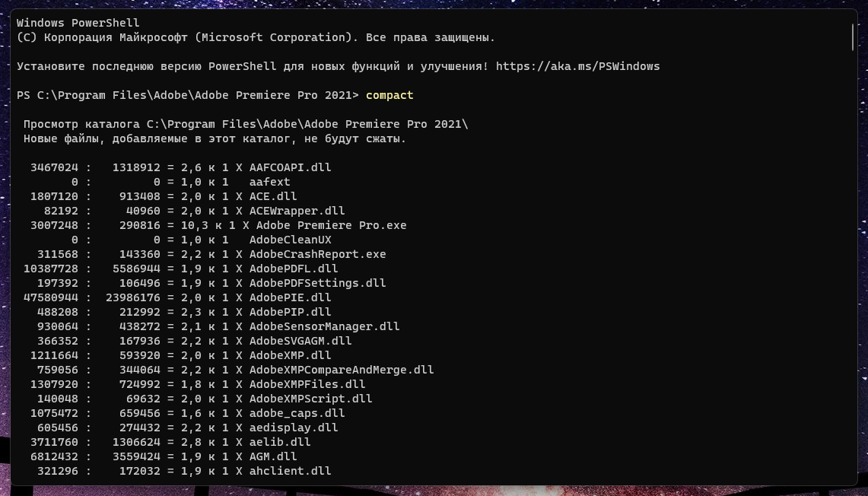The width and height of the screenshot is (868, 496).
Task: Click the 'Новые файлы, добавляемые' notice line
Action: pyautogui.click(x=215, y=138)
